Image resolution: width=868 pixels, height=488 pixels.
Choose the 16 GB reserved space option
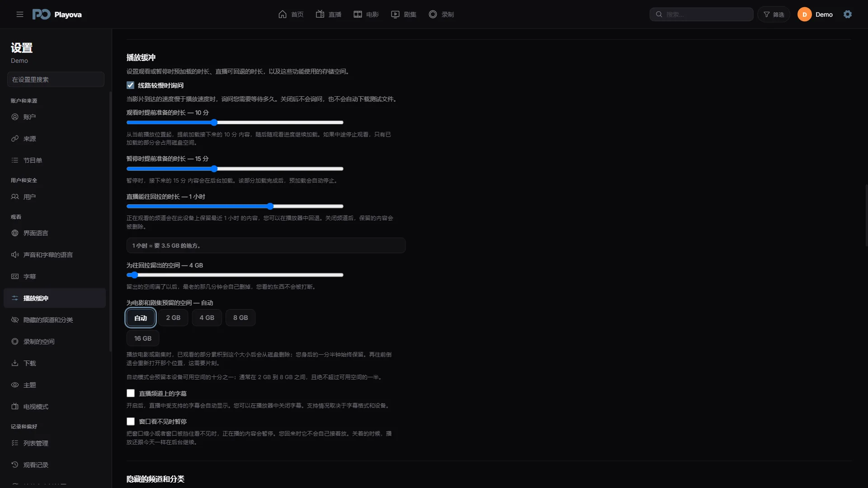click(x=143, y=338)
